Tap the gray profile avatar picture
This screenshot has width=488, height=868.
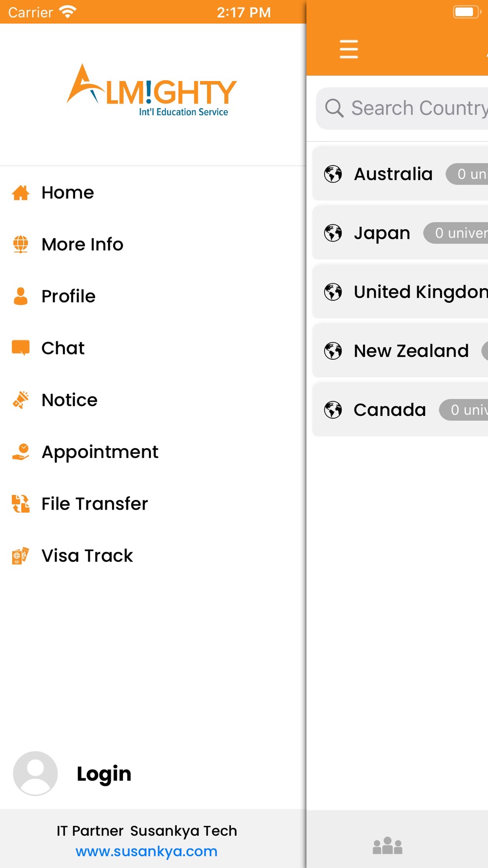(35, 774)
